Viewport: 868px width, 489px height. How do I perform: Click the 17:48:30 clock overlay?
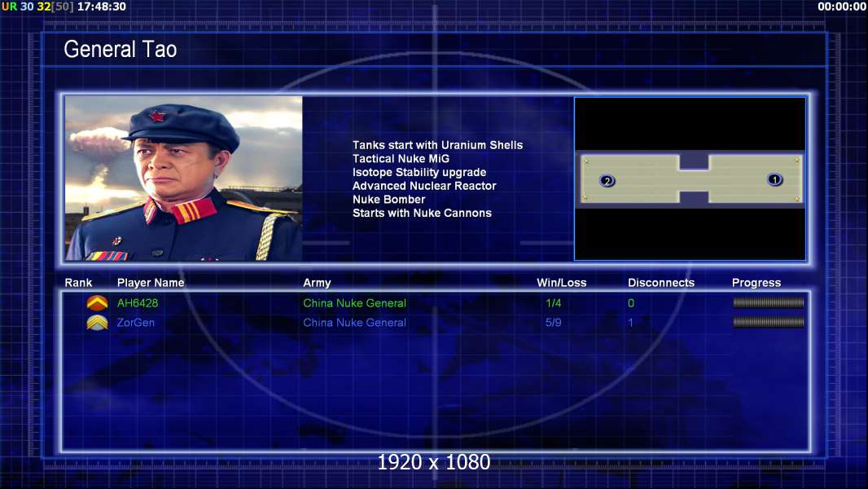pos(101,7)
